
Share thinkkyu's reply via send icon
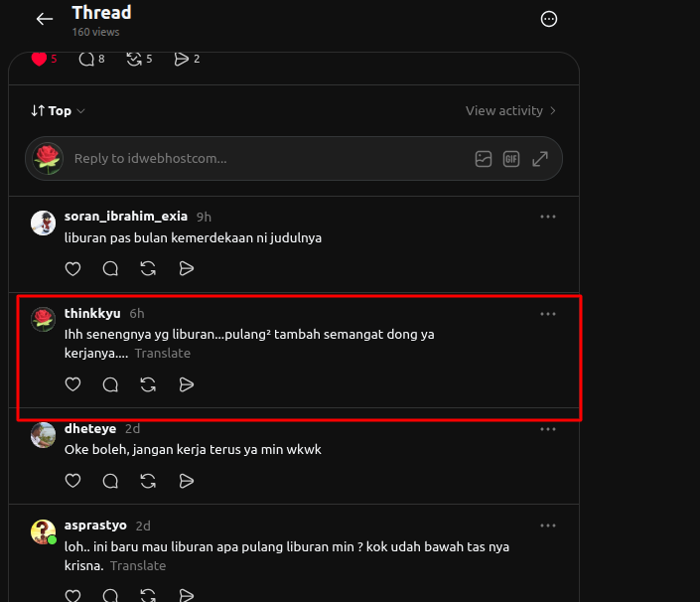click(186, 384)
